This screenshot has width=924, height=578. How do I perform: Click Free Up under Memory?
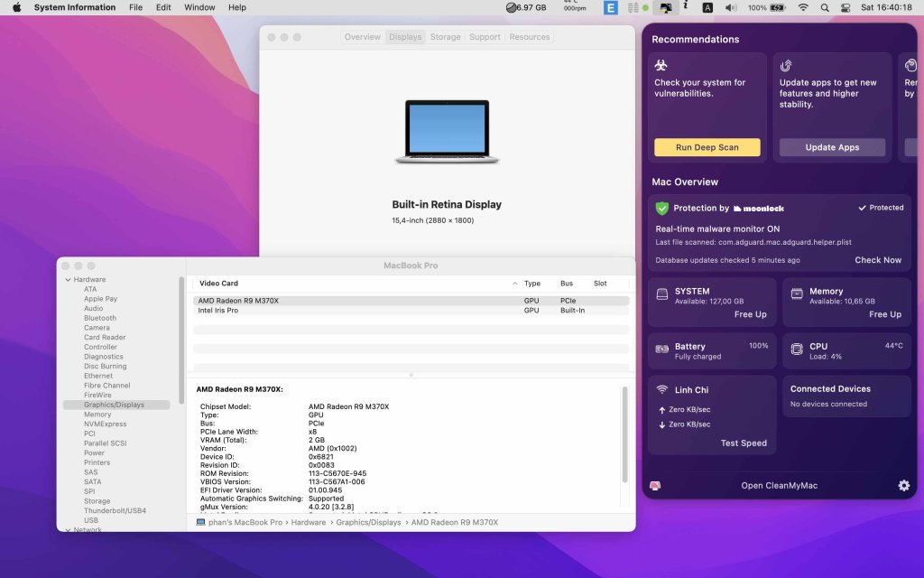click(885, 314)
